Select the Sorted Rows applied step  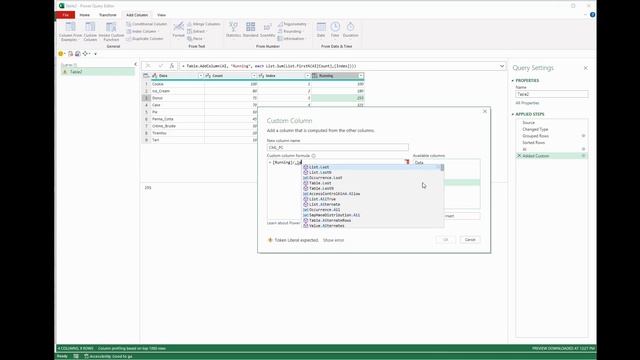click(533, 143)
